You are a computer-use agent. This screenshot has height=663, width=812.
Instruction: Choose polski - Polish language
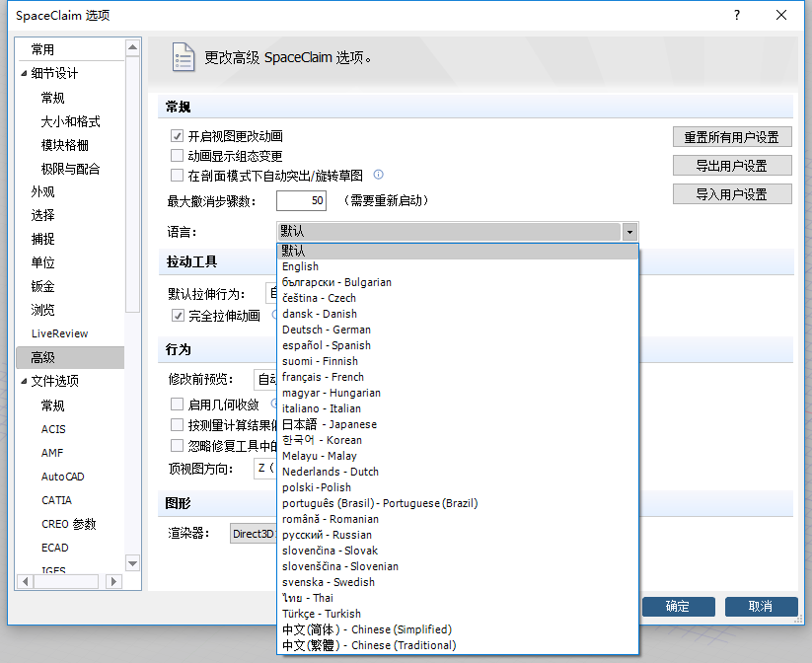tap(458, 487)
